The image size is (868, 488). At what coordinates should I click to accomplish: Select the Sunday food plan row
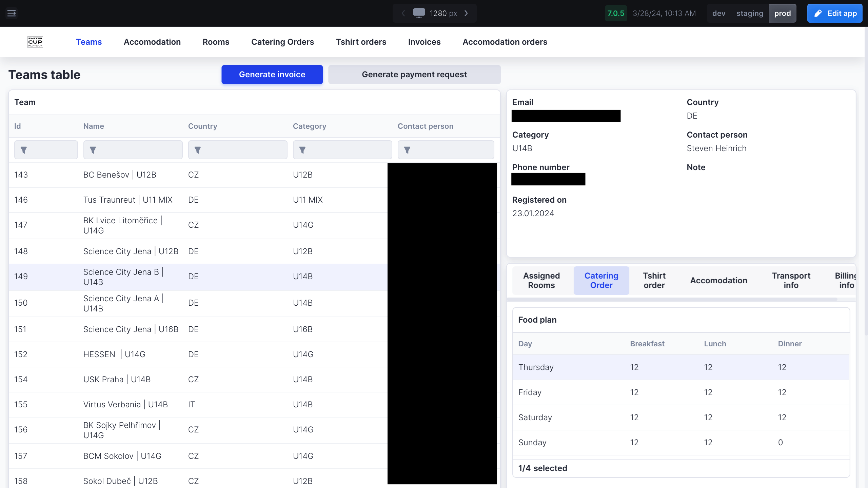[681, 443]
